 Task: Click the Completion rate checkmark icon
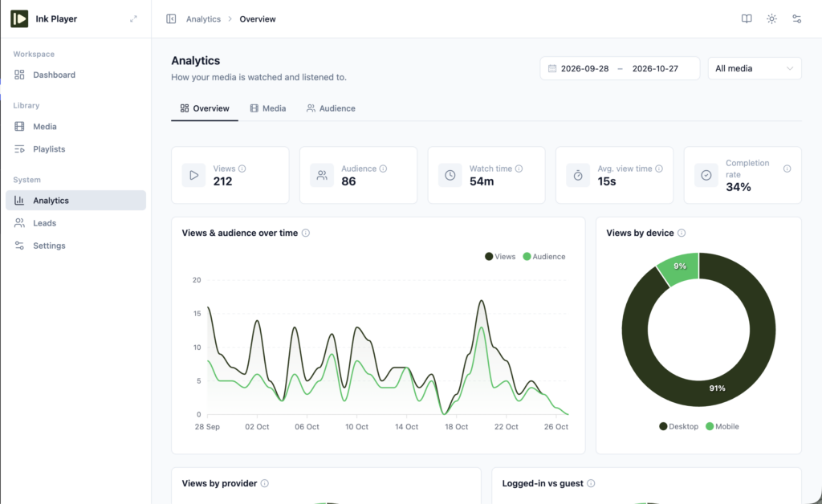click(x=706, y=175)
